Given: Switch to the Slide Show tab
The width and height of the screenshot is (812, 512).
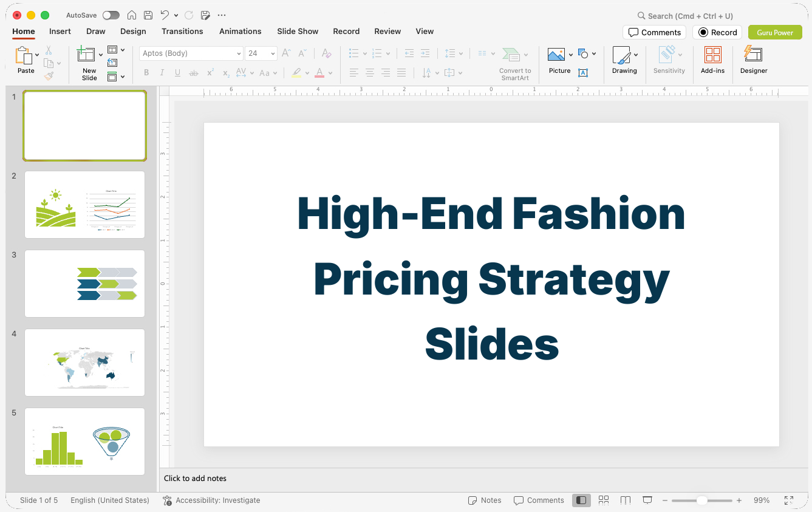Looking at the screenshot, I should 298,31.
